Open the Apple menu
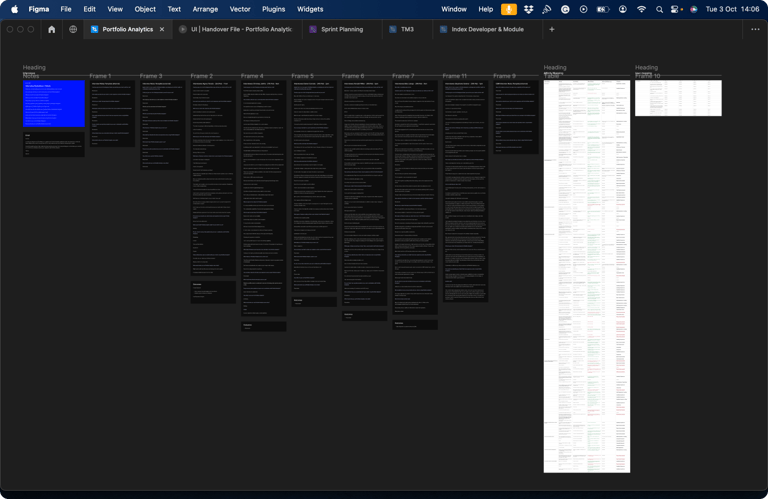Screen dimensions: 768x499 pyautogui.click(x=14, y=9)
